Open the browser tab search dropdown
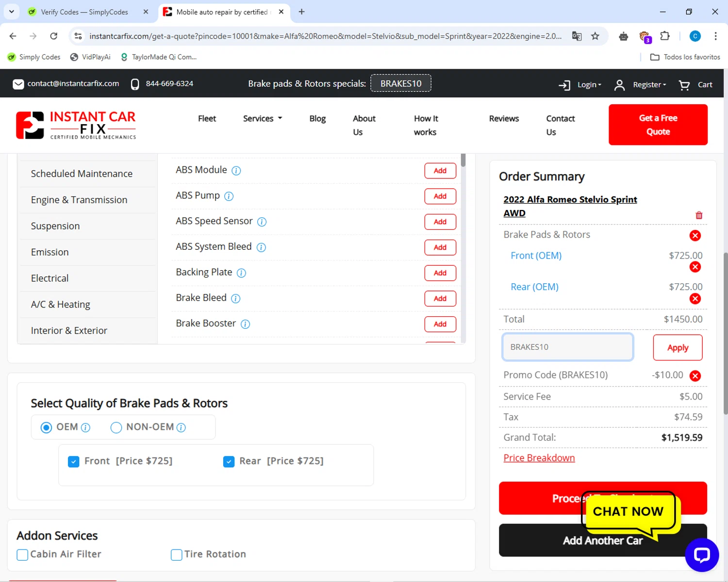 [12, 12]
